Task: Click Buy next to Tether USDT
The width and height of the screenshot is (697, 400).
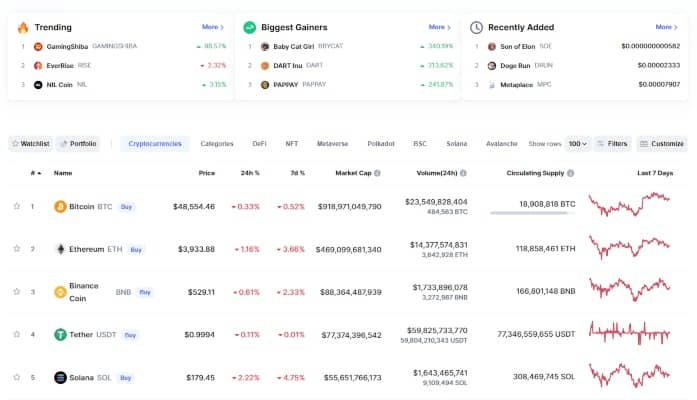Action: click(130, 335)
